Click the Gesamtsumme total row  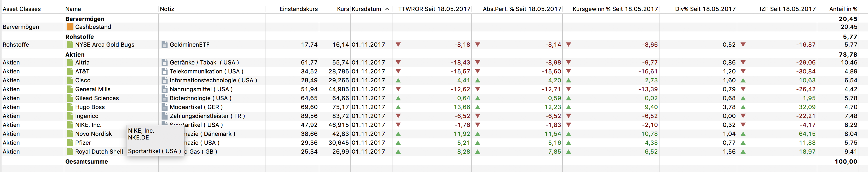point(86,162)
